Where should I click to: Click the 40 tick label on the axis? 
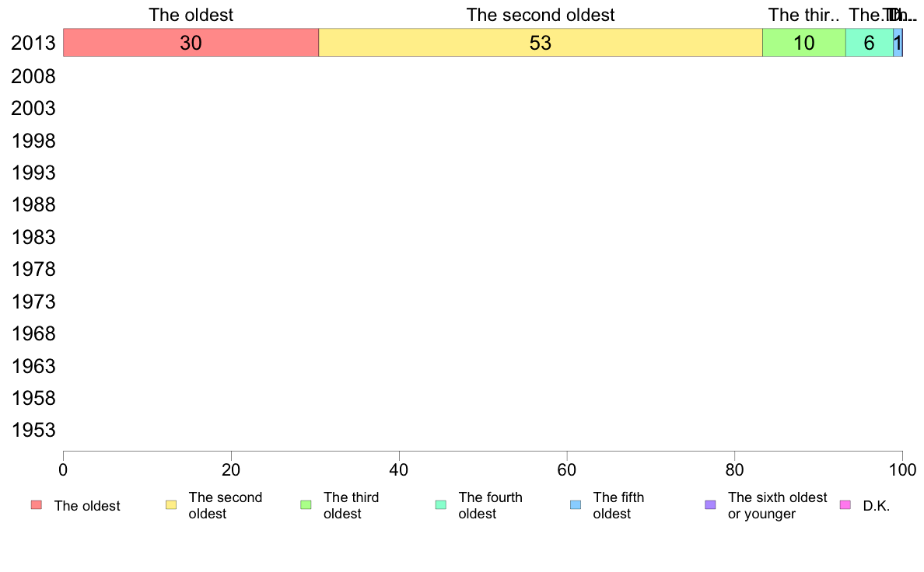[x=399, y=469]
